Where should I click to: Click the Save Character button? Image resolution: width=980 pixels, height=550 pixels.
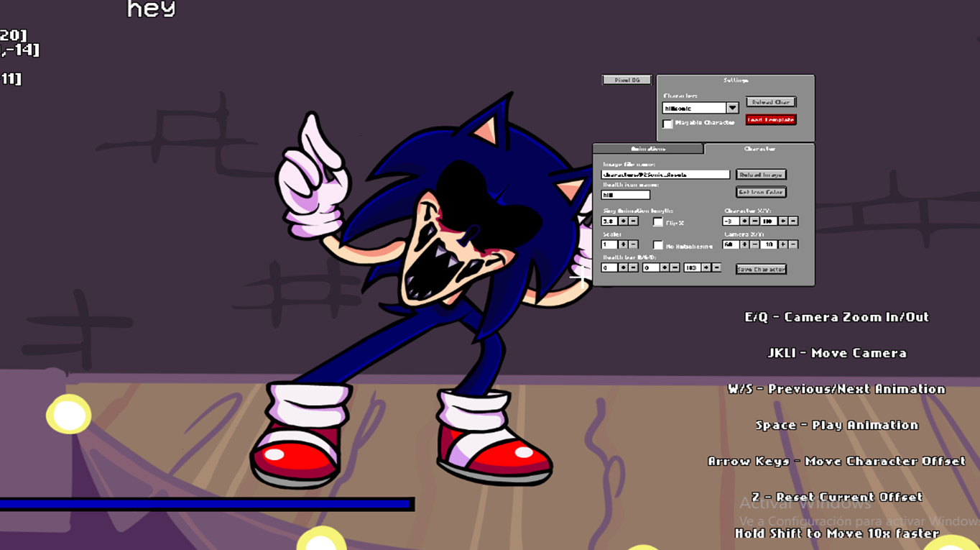pyautogui.click(x=762, y=269)
